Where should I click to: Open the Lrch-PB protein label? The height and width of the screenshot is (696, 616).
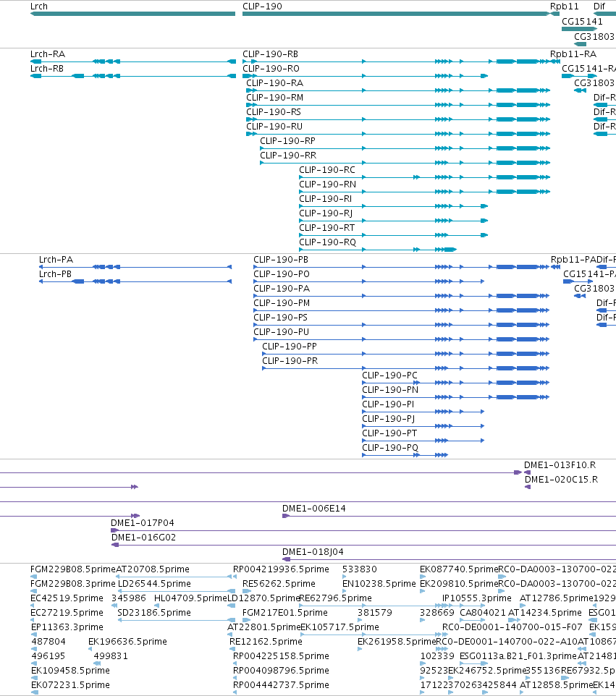[x=55, y=274]
